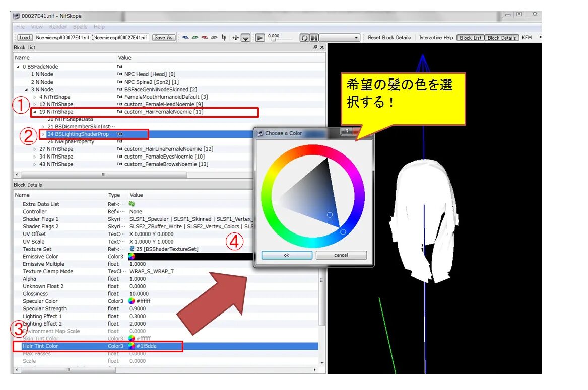Image resolution: width=588 pixels, height=390 pixels.
Task: Collapse the 0 BSFadeNode tree node
Action: coord(18,67)
